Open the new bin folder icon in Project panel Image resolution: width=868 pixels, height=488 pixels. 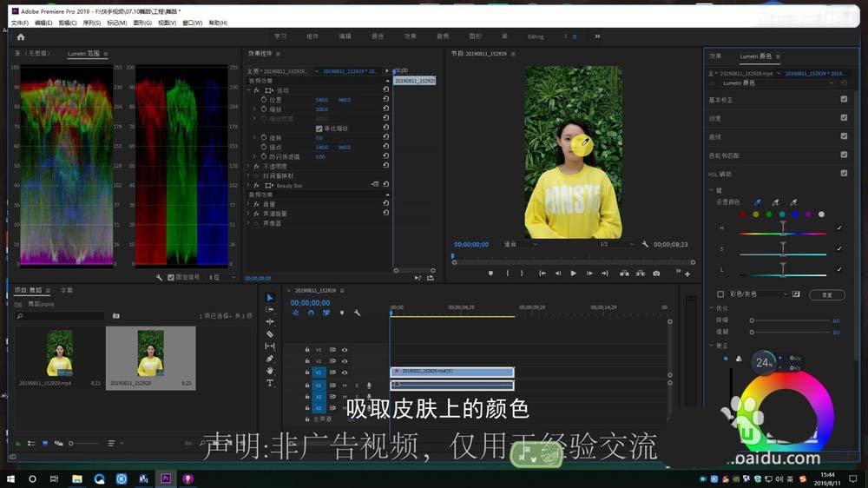point(116,316)
